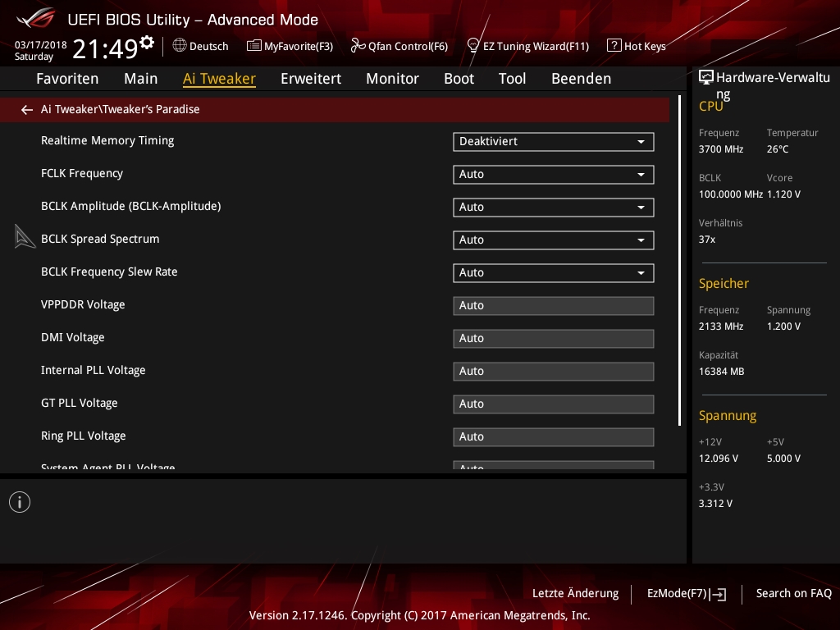Show the Hot Keys list

(637, 46)
